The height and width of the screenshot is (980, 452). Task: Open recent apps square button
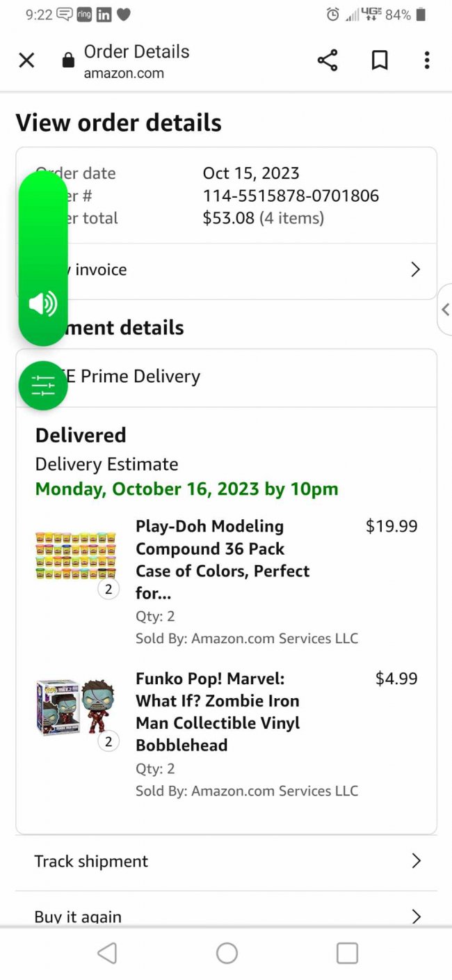pos(346,953)
